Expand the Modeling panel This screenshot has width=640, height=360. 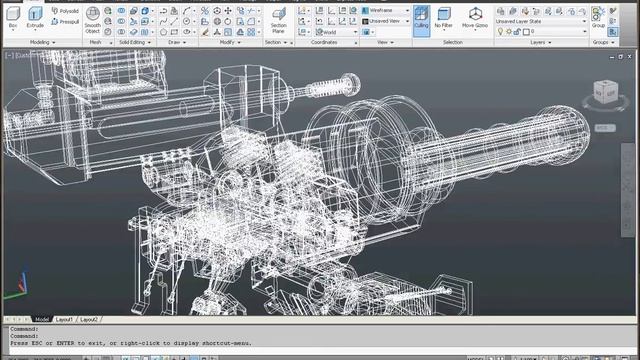[x=42, y=42]
